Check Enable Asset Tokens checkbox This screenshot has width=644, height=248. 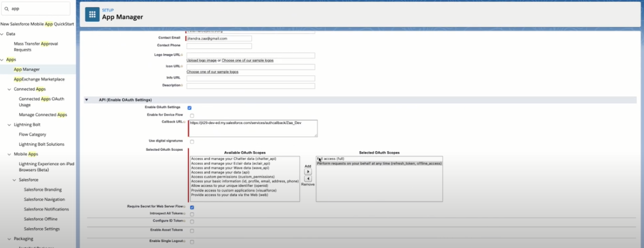pyautogui.click(x=192, y=231)
